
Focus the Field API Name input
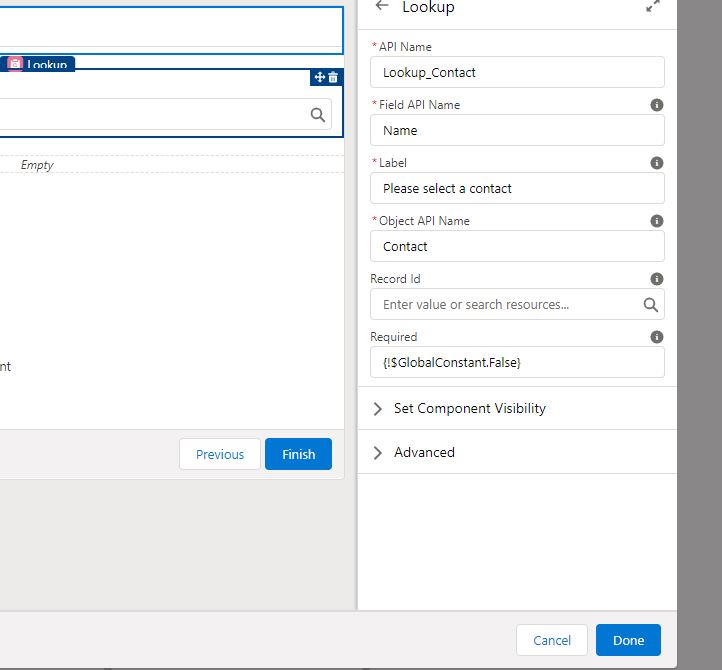[x=517, y=130]
